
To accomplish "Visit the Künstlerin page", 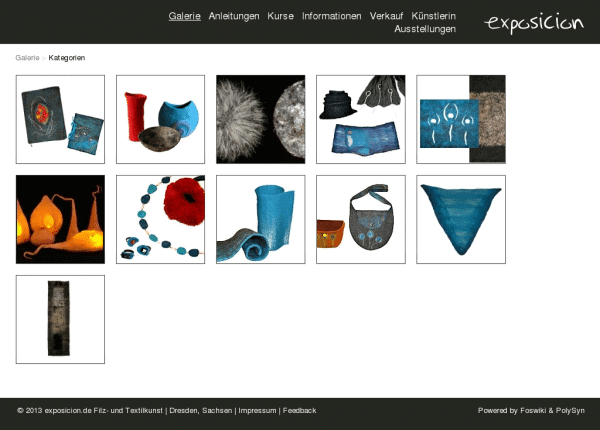I will click(x=433, y=16).
